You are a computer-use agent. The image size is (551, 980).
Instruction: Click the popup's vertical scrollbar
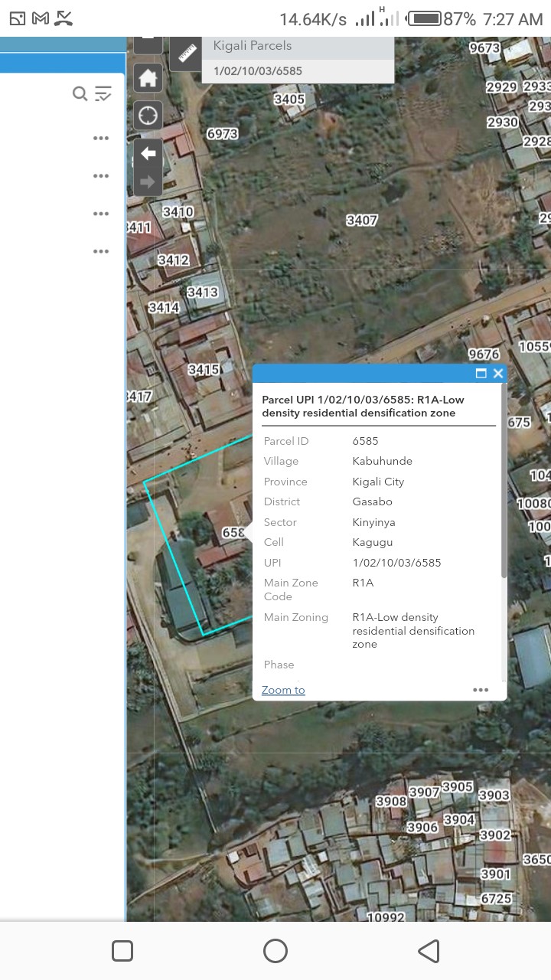503,490
